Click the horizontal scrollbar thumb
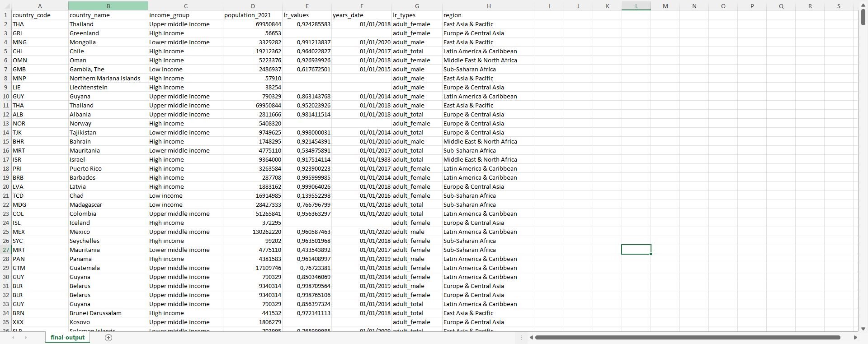This screenshot has width=868, height=344. tap(688, 337)
